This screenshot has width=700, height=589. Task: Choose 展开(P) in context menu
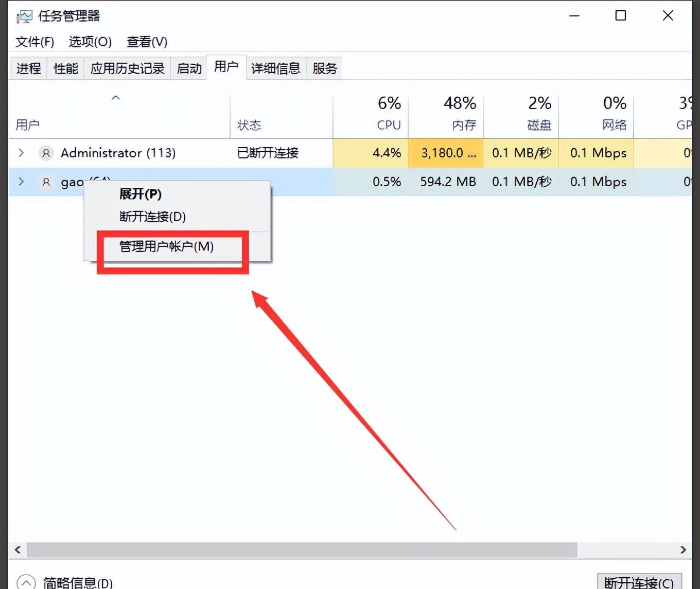tap(177, 194)
